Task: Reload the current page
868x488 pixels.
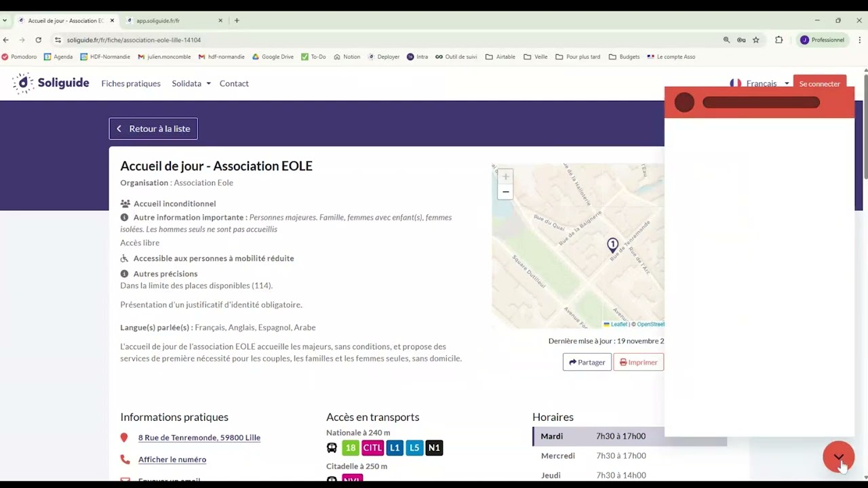Action: click(x=38, y=40)
